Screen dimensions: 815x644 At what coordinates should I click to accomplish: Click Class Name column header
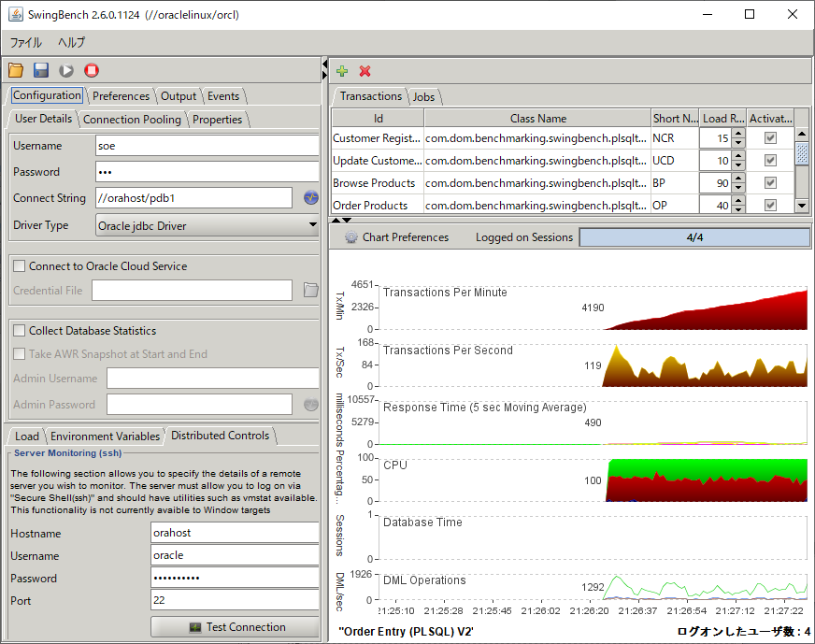(x=538, y=119)
